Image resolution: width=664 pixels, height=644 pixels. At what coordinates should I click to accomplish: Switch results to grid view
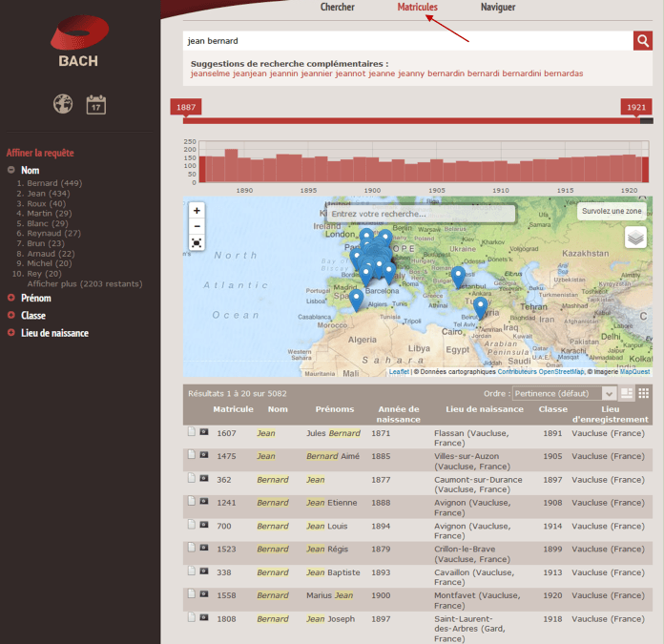pyautogui.click(x=644, y=393)
